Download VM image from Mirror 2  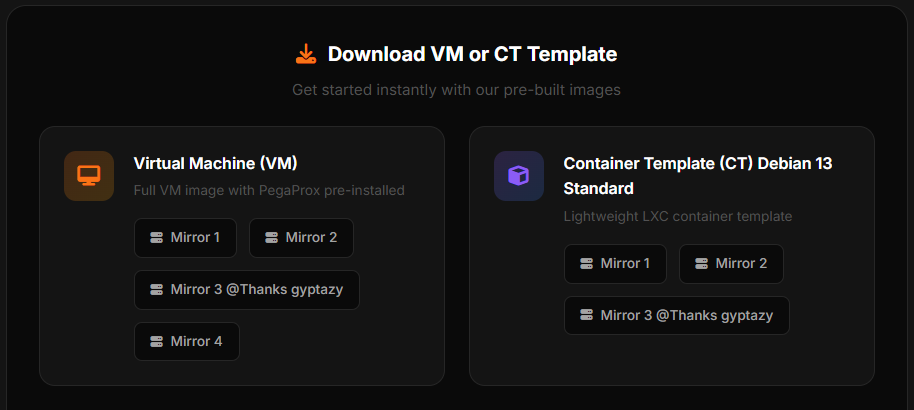click(x=301, y=238)
